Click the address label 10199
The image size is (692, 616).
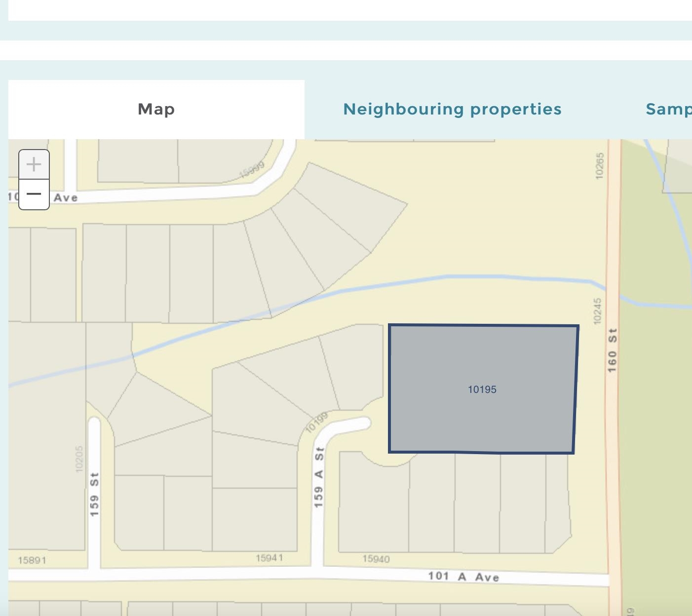(x=316, y=423)
